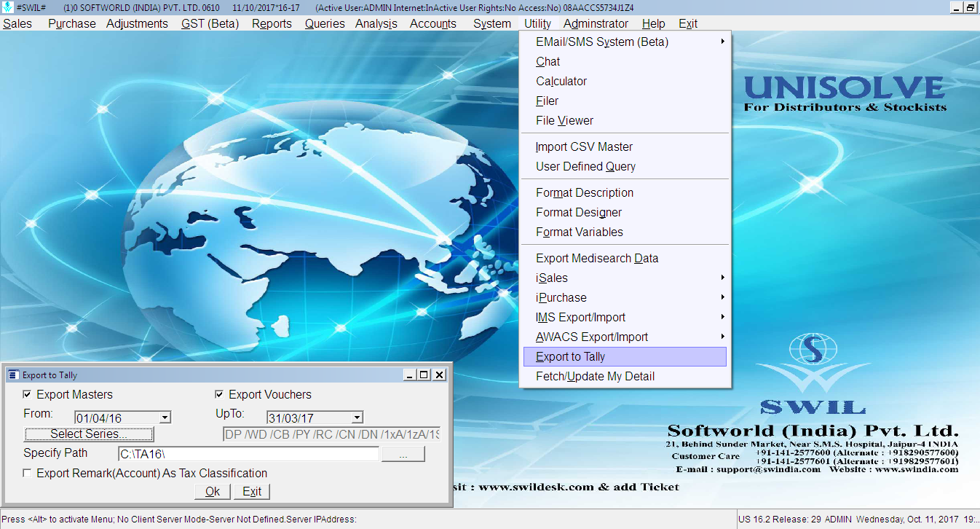Image resolution: width=980 pixels, height=529 pixels.
Task: Collapse the open Utility menu in menu bar
Action: click(x=538, y=23)
